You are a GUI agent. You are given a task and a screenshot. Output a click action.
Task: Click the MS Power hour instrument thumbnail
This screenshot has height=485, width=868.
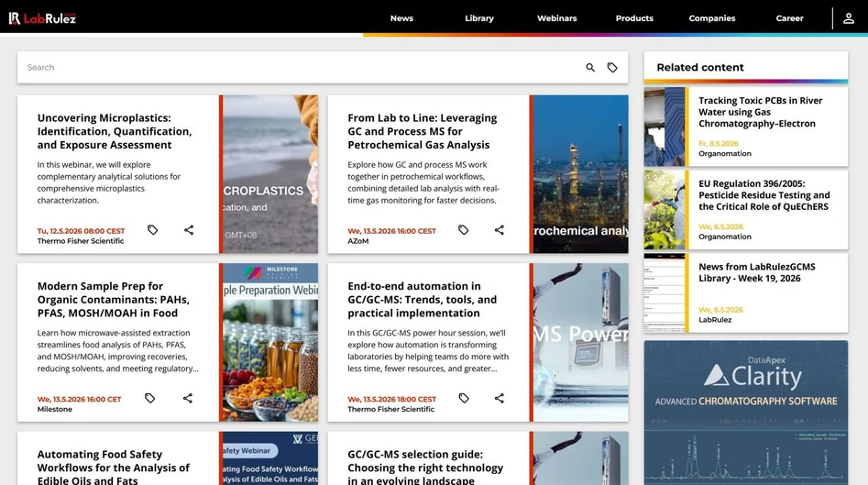pyautogui.click(x=581, y=342)
